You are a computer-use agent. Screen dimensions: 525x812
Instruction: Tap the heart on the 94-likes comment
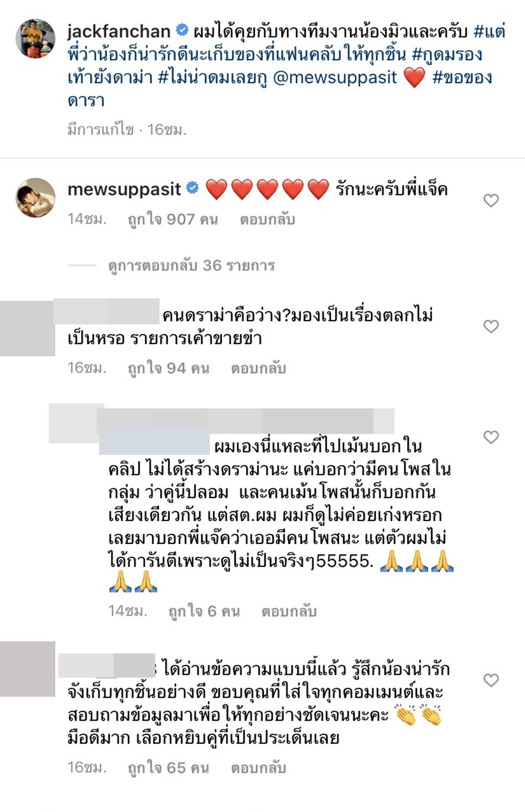(491, 326)
